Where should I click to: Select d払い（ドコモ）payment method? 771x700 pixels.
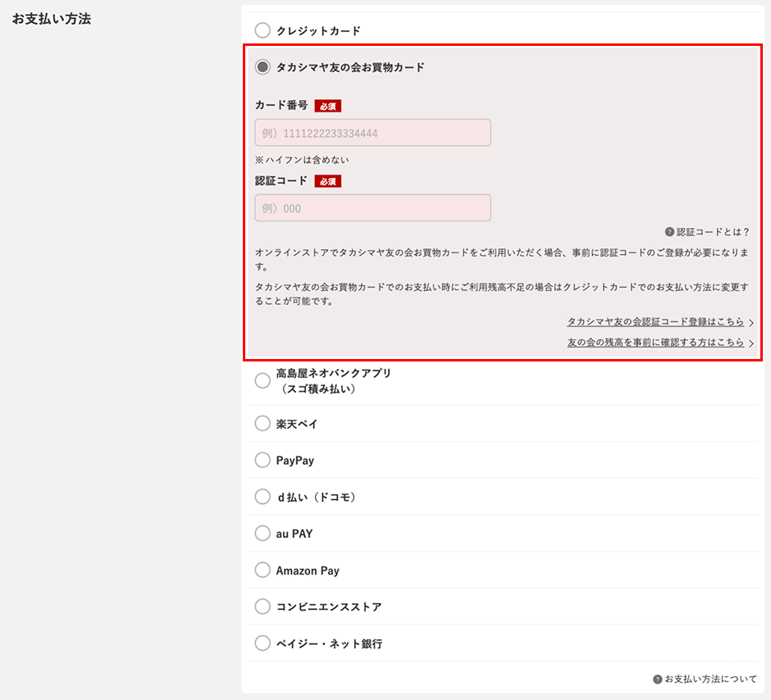(262, 497)
